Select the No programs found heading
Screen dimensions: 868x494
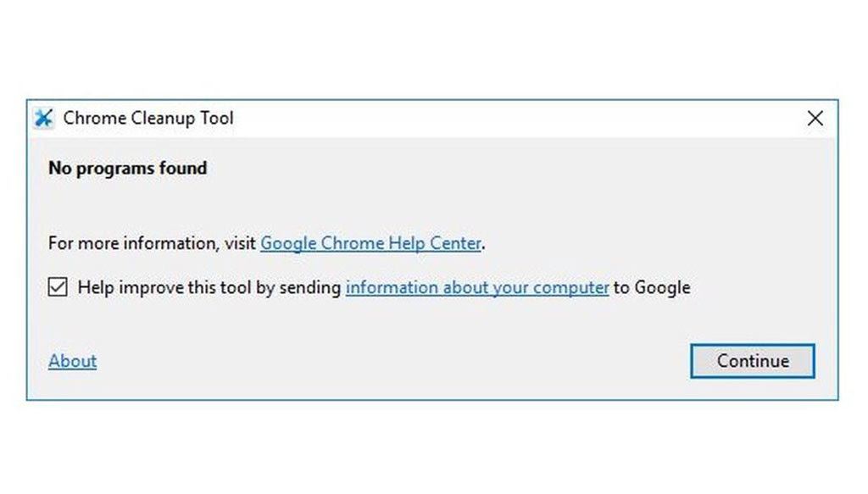point(128,168)
